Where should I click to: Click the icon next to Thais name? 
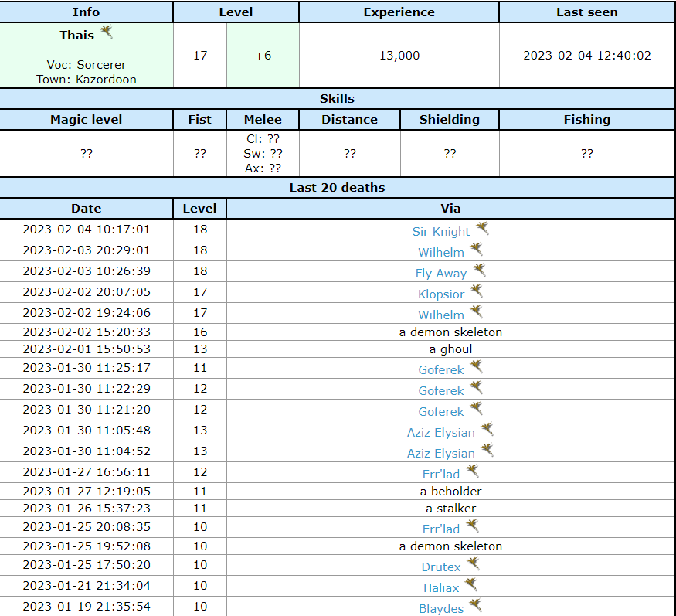pos(106,32)
